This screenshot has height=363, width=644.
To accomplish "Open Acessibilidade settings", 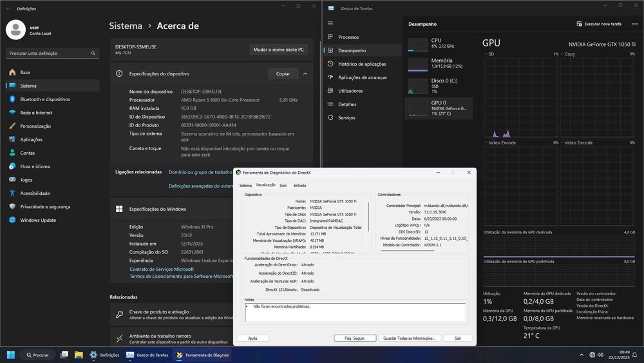I will 53,193.
